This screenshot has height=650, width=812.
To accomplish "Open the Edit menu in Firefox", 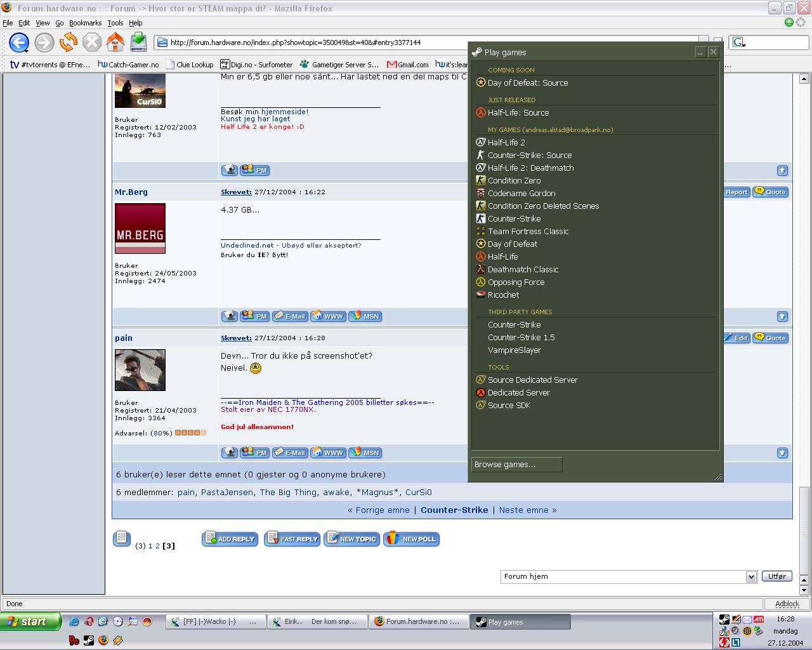I will pos(24,23).
